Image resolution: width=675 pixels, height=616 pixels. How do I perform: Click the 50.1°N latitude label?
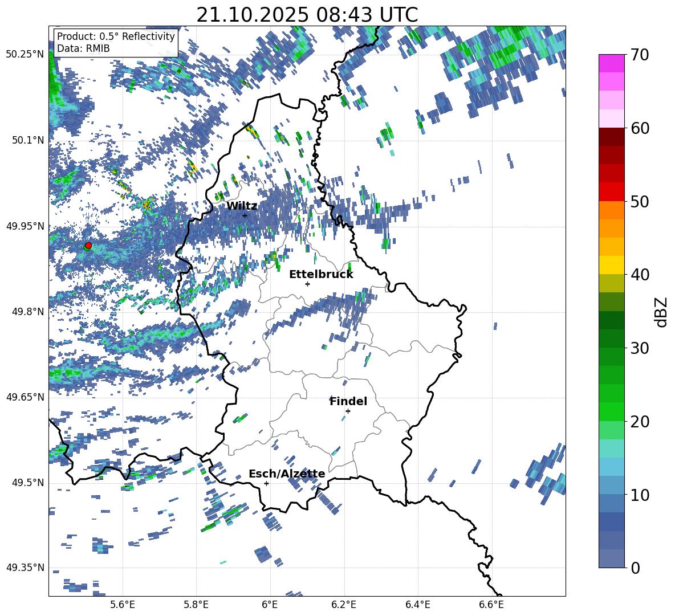(29, 140)
